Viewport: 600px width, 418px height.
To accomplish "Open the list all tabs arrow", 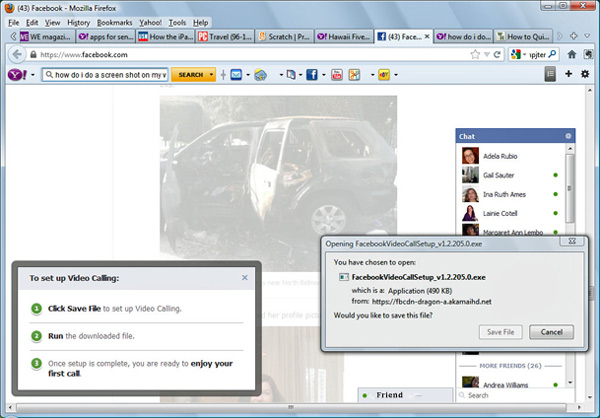I will coord(587,36).
